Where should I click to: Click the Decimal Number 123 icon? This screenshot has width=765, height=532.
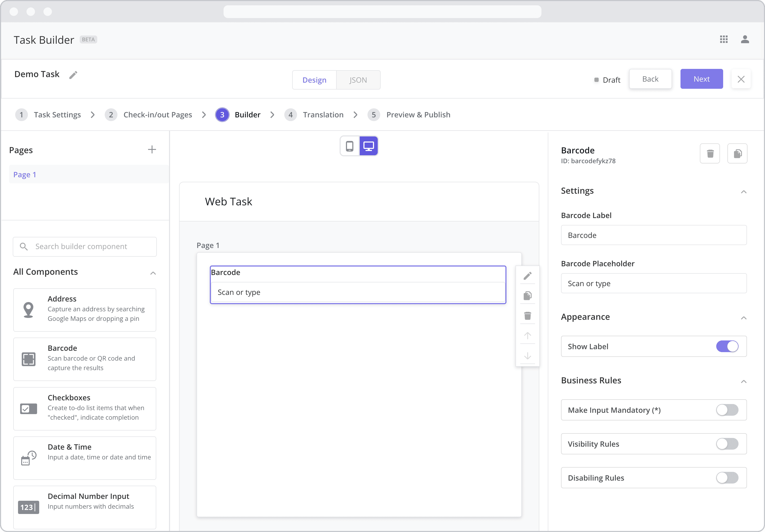(28, 507)
